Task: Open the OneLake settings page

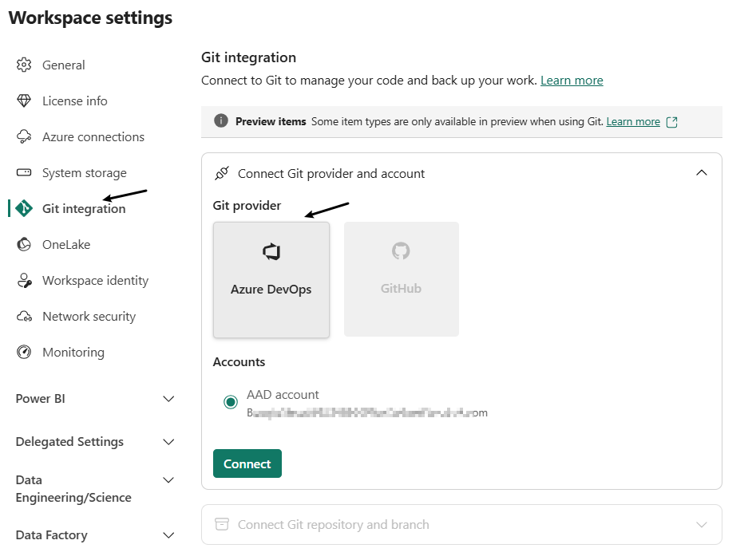Action: [66, 244]
